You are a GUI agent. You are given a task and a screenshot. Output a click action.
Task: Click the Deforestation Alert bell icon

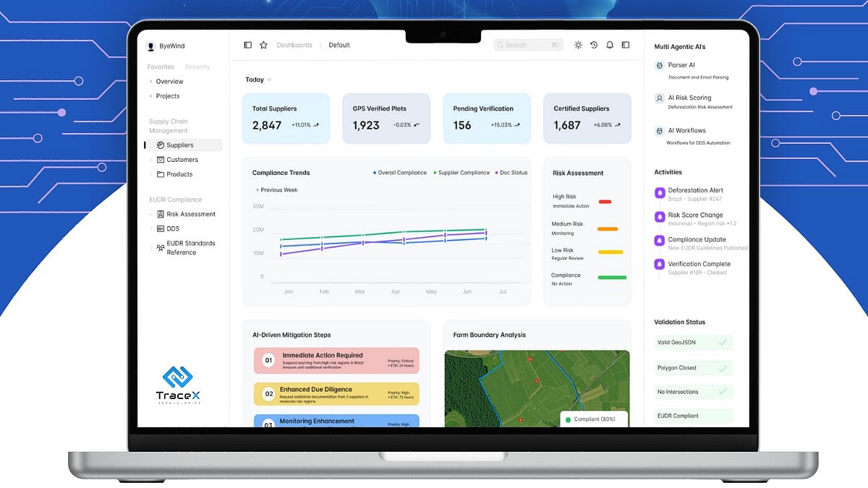pos(660,193)
